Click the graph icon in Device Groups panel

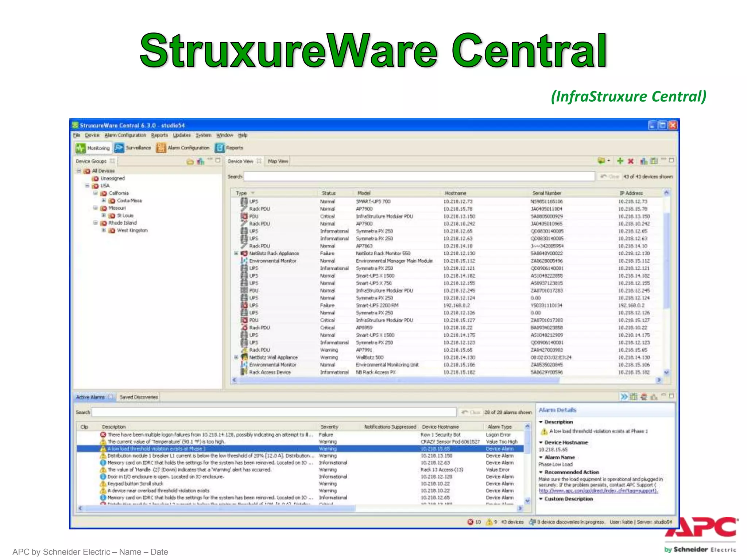(x=200, y=161)
